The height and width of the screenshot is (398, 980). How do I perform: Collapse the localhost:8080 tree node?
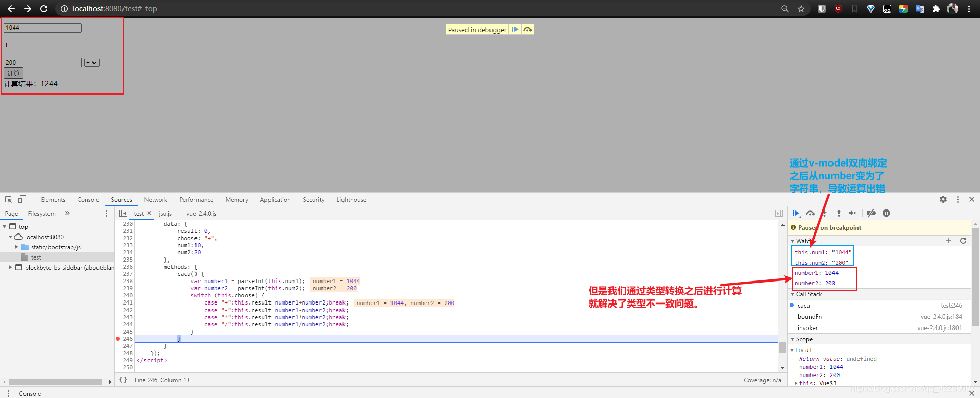click(x=10, y=237)
